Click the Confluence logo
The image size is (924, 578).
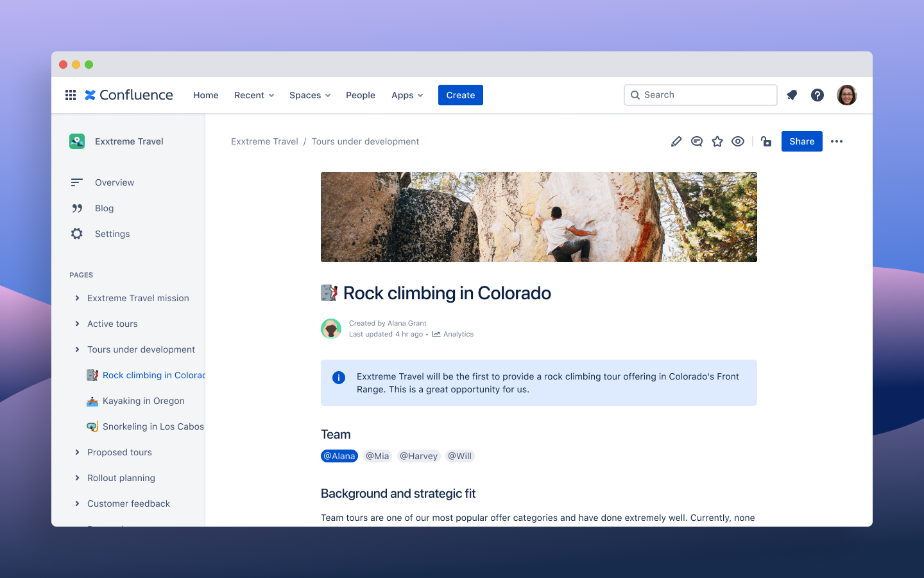pos(129,95)
